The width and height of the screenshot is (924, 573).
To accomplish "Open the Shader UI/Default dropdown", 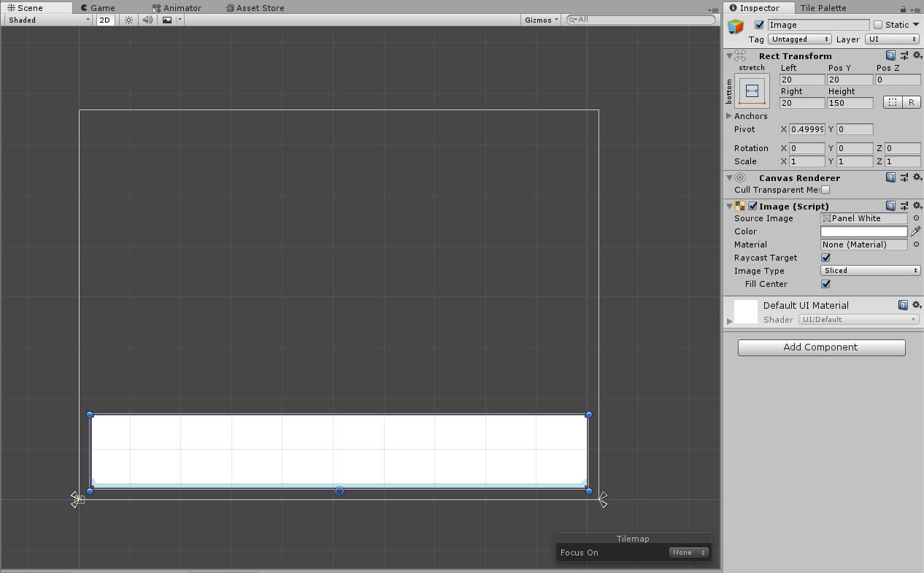I will (858, 319).
